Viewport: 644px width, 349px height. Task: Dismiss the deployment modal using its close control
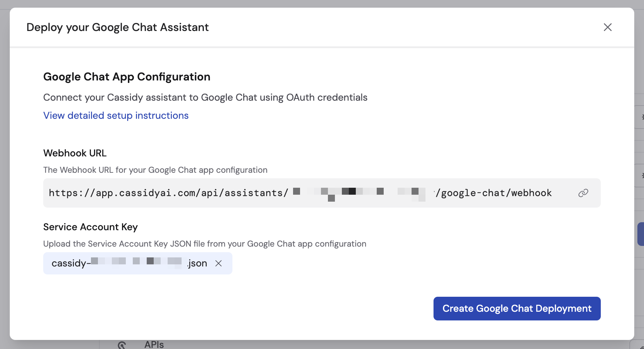coord(607,27)
